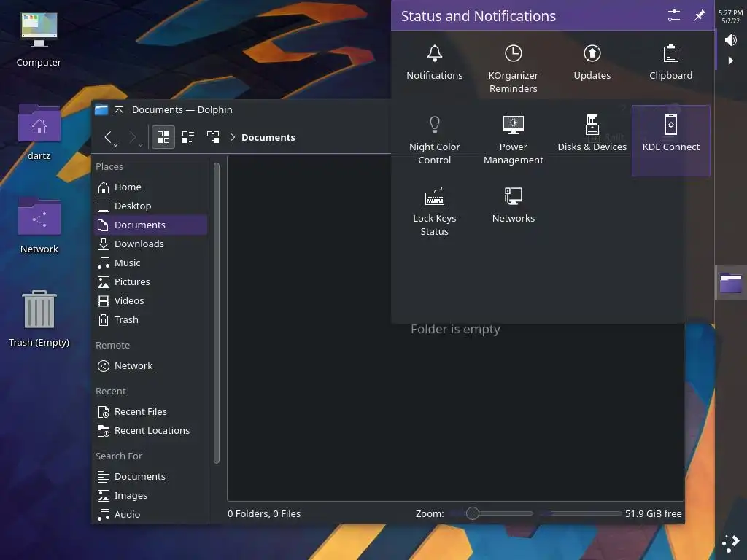Open Videos in Places
Screen dimensions: 747x560
pos(150,301)
